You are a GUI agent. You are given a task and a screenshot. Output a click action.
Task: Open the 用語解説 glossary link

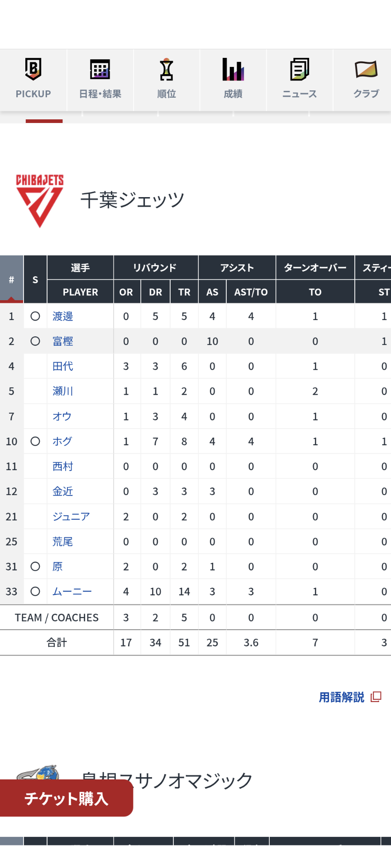point(342,697)
